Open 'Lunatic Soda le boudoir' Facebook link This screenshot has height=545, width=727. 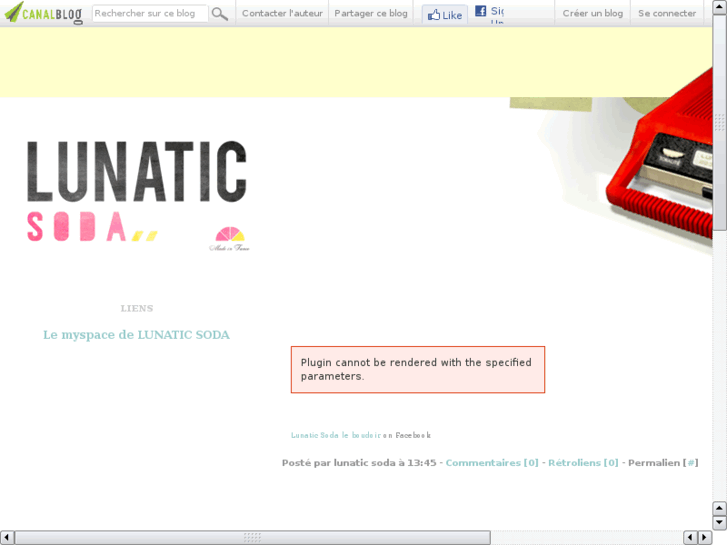tap(336, 435)
